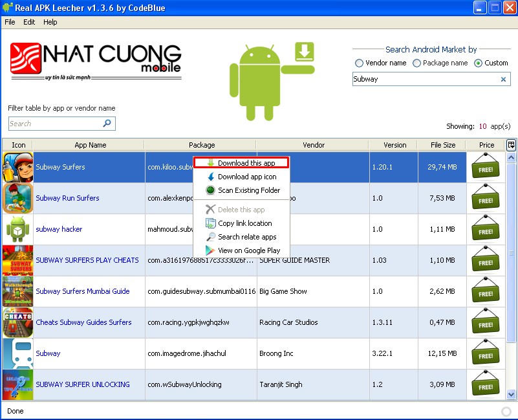
Task: Open Subway Surfers Mumbai Guide link
Action: (x=83, y=291)
